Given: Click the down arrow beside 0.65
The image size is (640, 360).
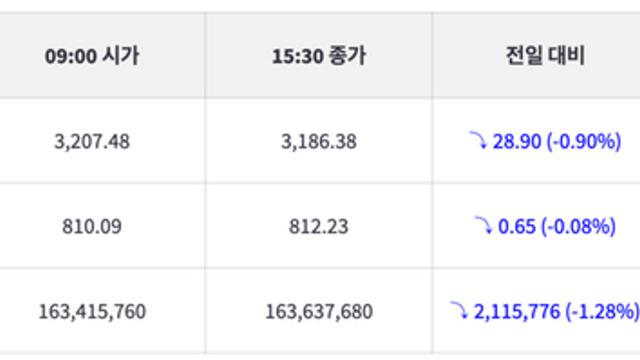Looking at the screenshot, I should (483, 225).
